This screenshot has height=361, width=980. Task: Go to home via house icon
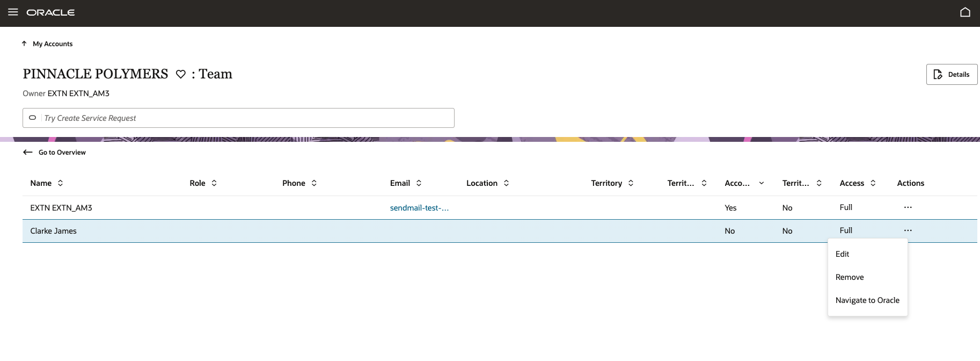(x=965, y=12)
